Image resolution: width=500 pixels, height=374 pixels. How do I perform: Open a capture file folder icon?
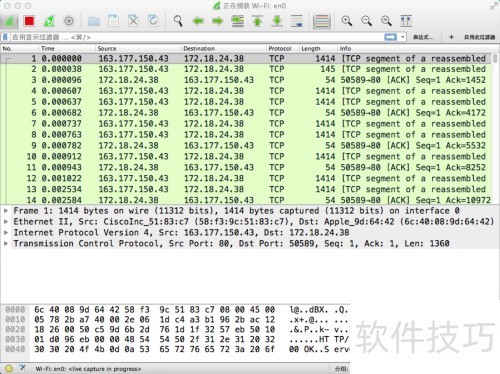pos(94,21)
